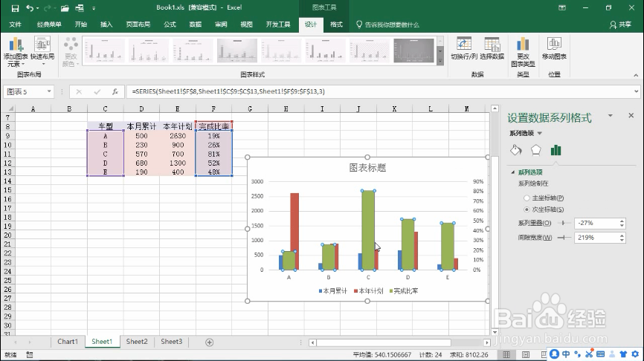Screen dimensions: 644x361
Task: Switch to Page Layout view in status bar
Action: coord(526,354)
